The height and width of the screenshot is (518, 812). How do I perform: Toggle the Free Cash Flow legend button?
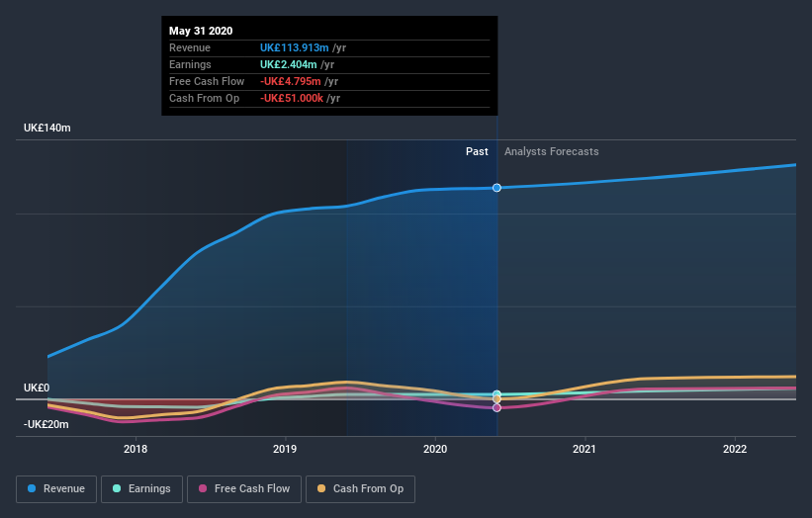click(x=244, y=489)
